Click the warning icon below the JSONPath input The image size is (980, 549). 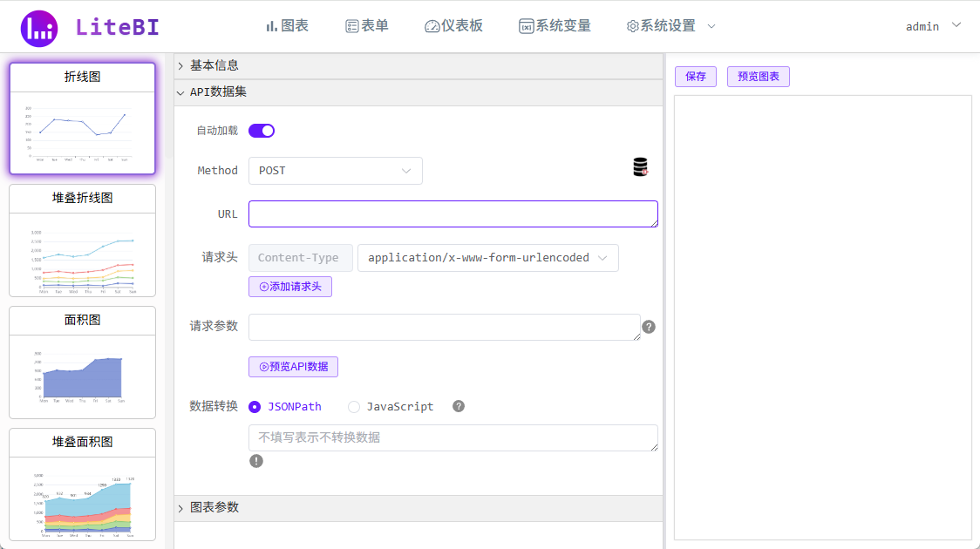point(256,460)
